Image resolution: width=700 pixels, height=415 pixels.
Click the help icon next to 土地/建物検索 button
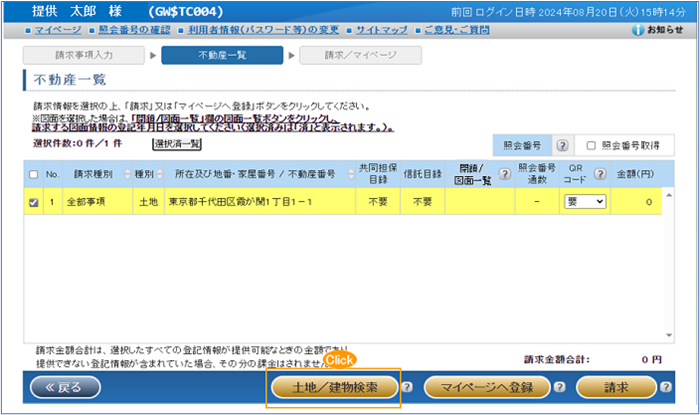409,388
